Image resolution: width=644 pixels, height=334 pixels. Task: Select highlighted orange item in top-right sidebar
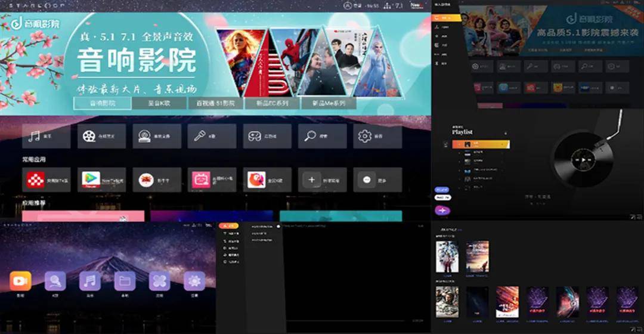click(x=447, y=18)
